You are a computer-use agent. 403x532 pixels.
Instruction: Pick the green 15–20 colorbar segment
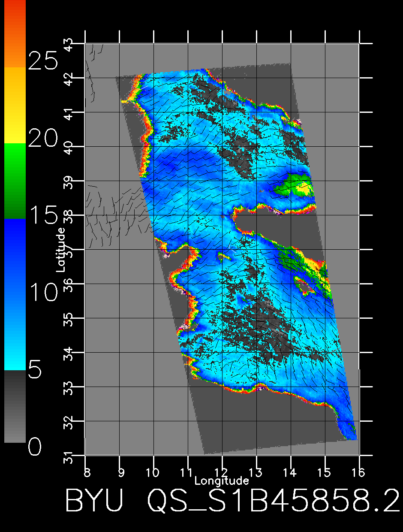point(15,181)
